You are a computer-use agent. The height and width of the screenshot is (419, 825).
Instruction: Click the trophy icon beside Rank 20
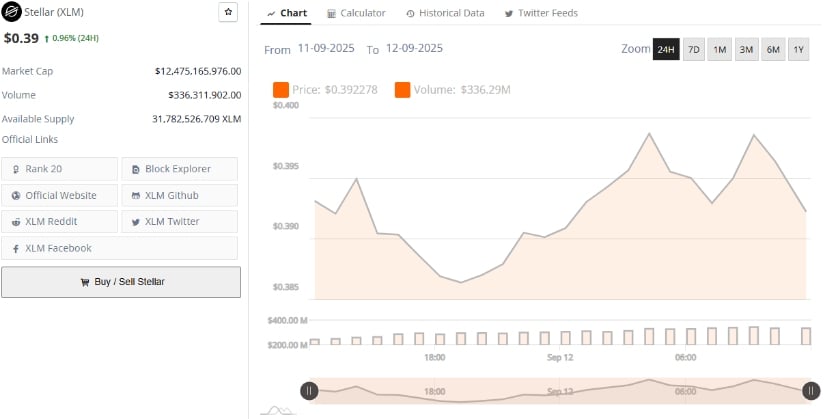pyautogui.click(x=16, y=169)
